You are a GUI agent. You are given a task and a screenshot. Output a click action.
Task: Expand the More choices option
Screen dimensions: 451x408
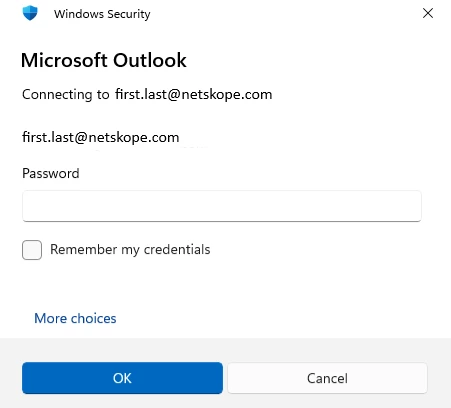click(x=75, y=318)
